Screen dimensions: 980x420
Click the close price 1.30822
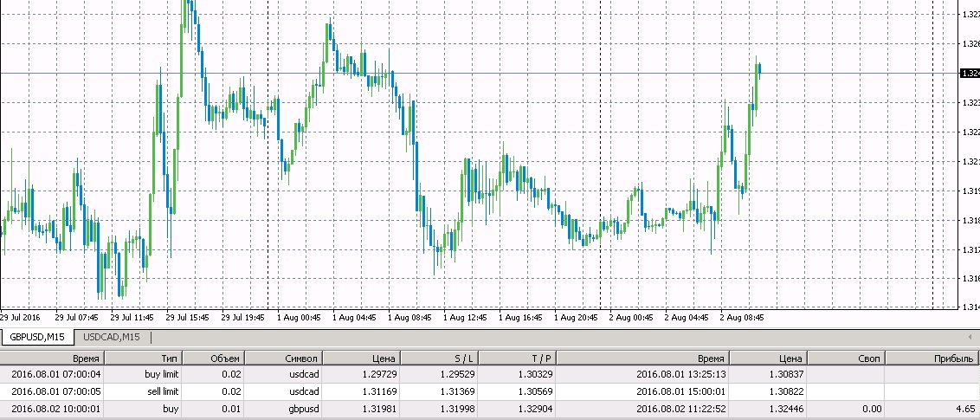coord(786,392)
